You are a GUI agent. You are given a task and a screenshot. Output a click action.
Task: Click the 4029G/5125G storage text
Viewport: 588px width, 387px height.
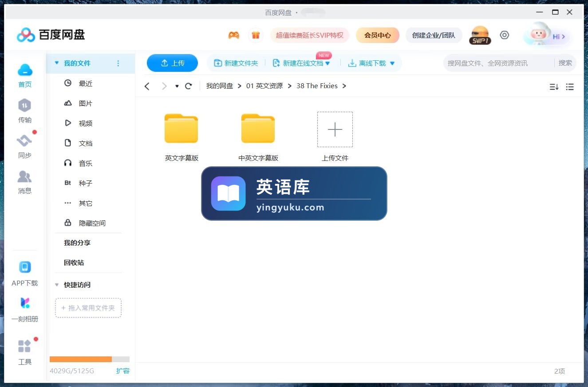[72, 371]
